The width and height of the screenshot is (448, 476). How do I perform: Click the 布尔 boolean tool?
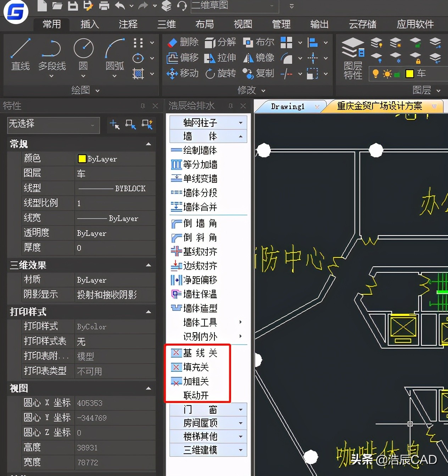click(x=259, y=42)
